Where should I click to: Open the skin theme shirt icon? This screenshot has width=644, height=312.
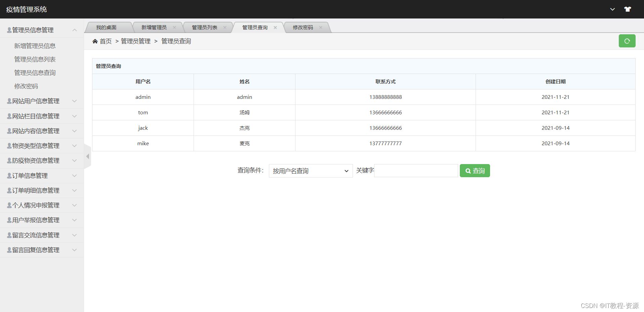(628, 9)
